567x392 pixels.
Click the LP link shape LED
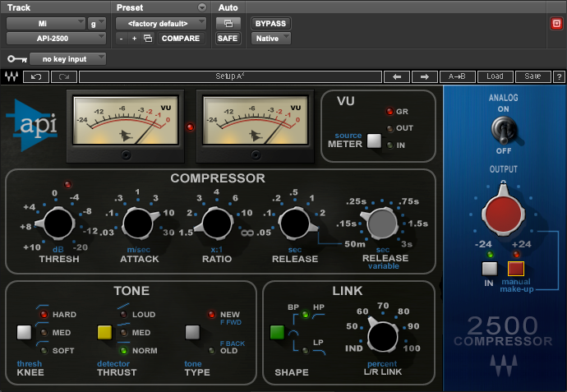306,350
